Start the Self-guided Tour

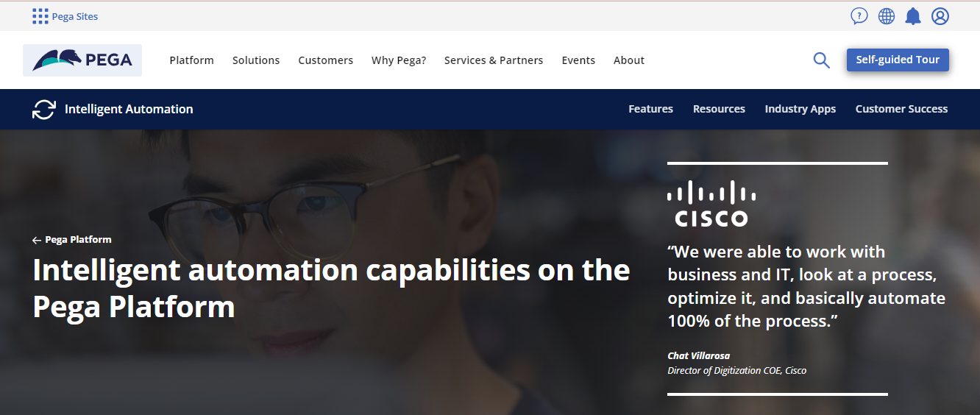coord(898,60)
